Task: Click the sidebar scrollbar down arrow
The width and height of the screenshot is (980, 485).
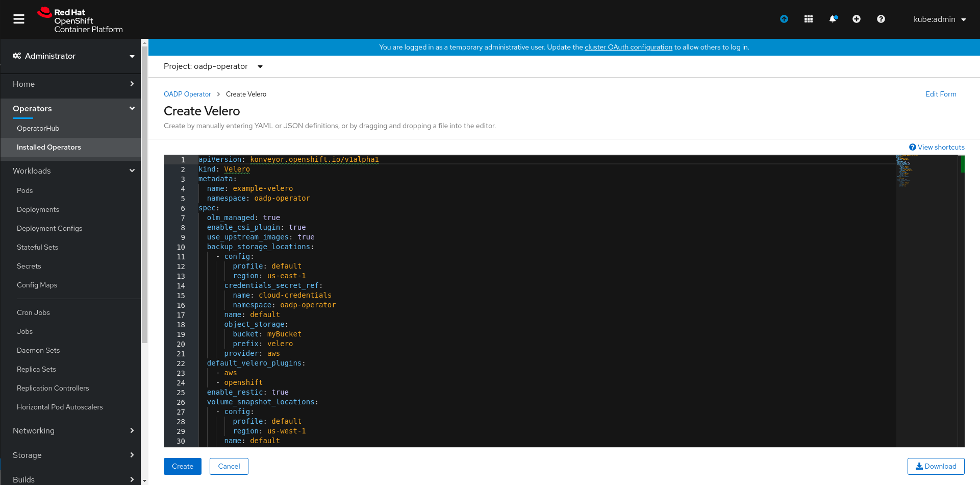Action: [144, 481]
